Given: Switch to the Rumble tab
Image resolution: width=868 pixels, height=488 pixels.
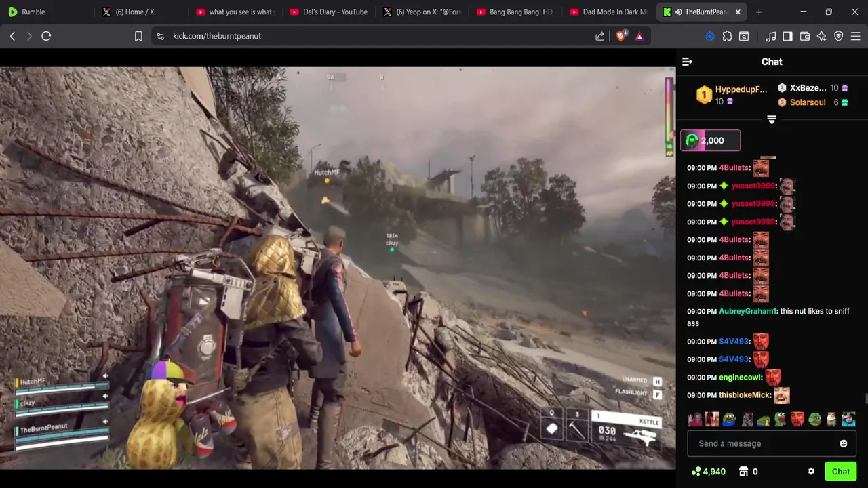Looking at the screenshot, I should pos(47,12).
